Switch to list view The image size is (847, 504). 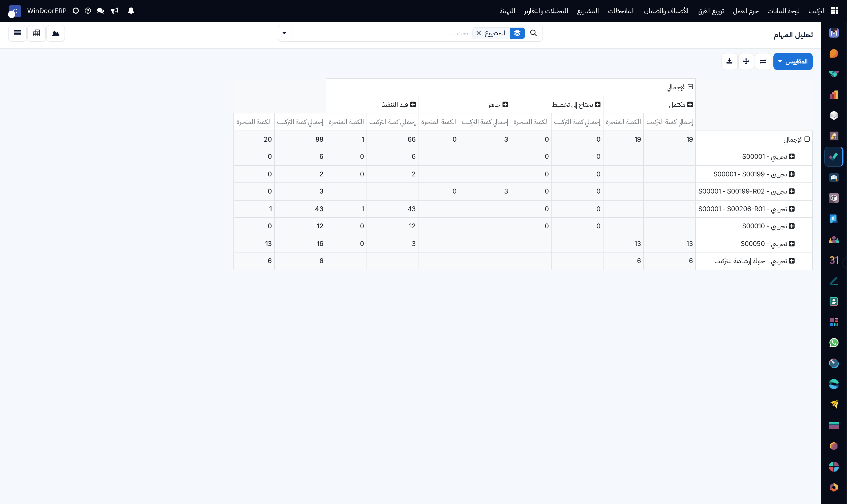[17, 33]
